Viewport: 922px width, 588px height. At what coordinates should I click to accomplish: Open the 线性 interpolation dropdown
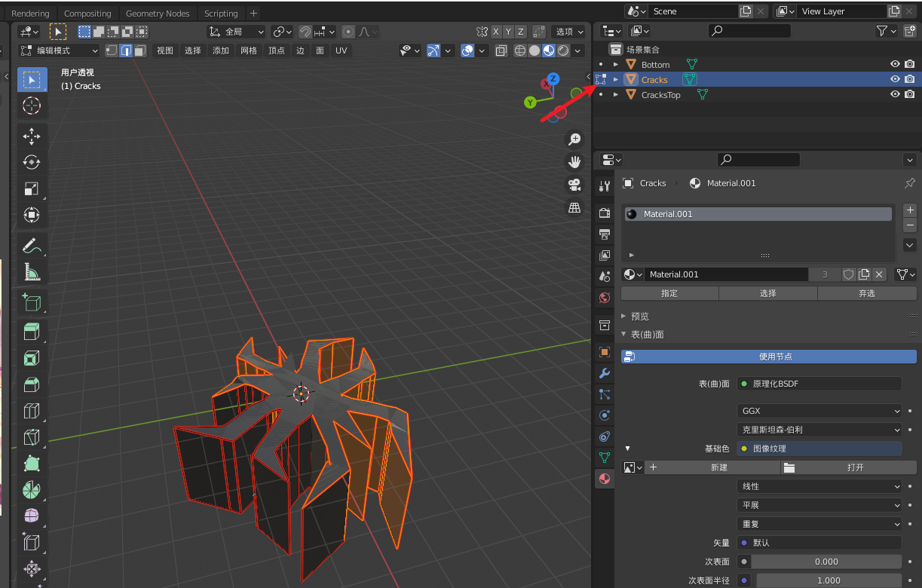(x=819, y=486)
